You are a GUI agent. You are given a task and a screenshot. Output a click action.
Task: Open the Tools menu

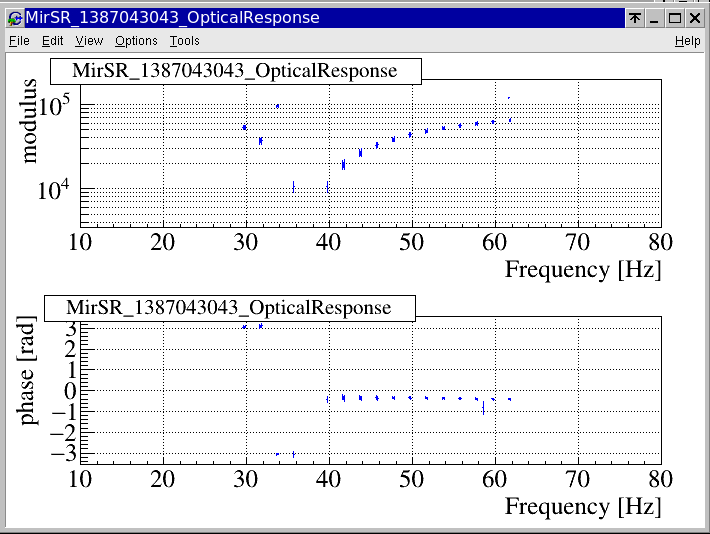point(184,41)
